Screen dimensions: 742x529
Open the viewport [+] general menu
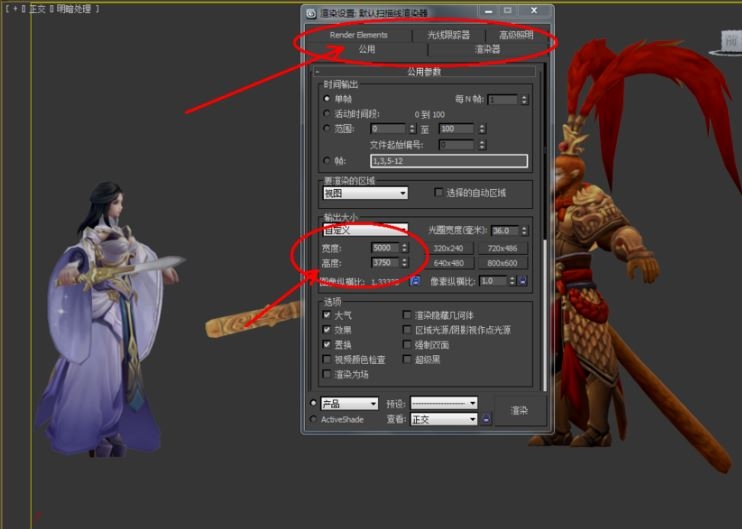point(15,9)
